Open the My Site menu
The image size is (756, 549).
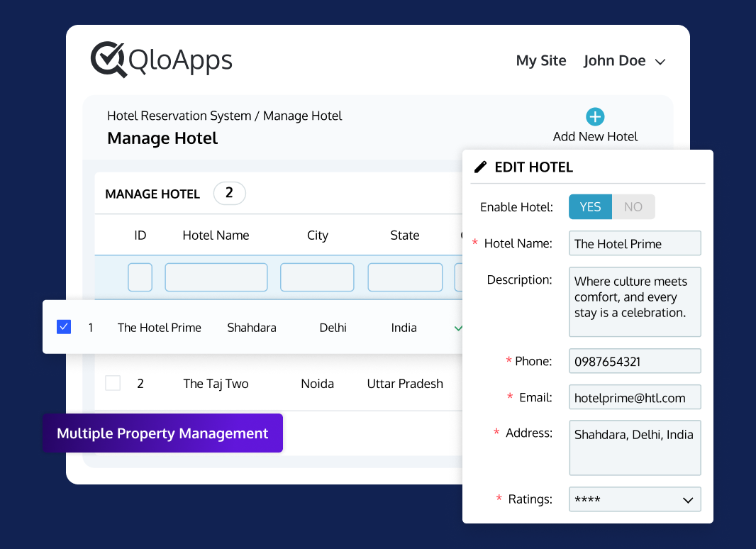point(541,61)
